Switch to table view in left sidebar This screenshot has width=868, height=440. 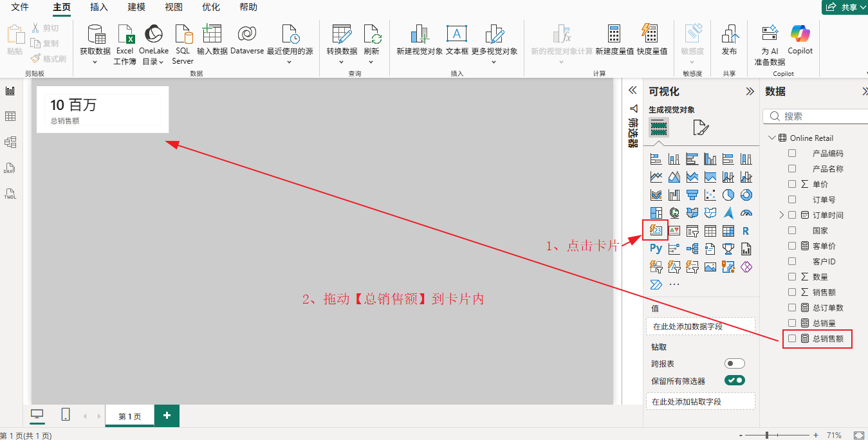pos(10,116)
